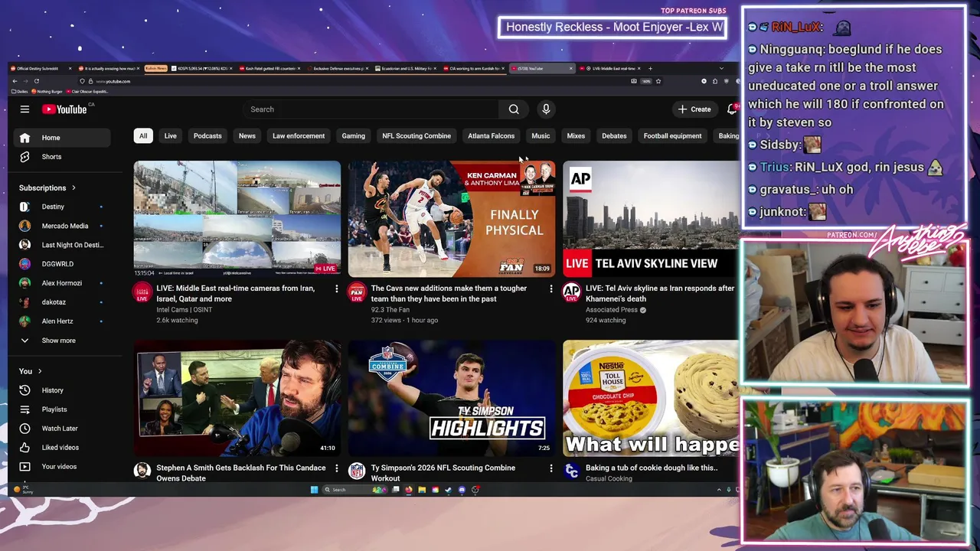
Task: Open Destiny channel subscription
Action: tap(62, 207)
